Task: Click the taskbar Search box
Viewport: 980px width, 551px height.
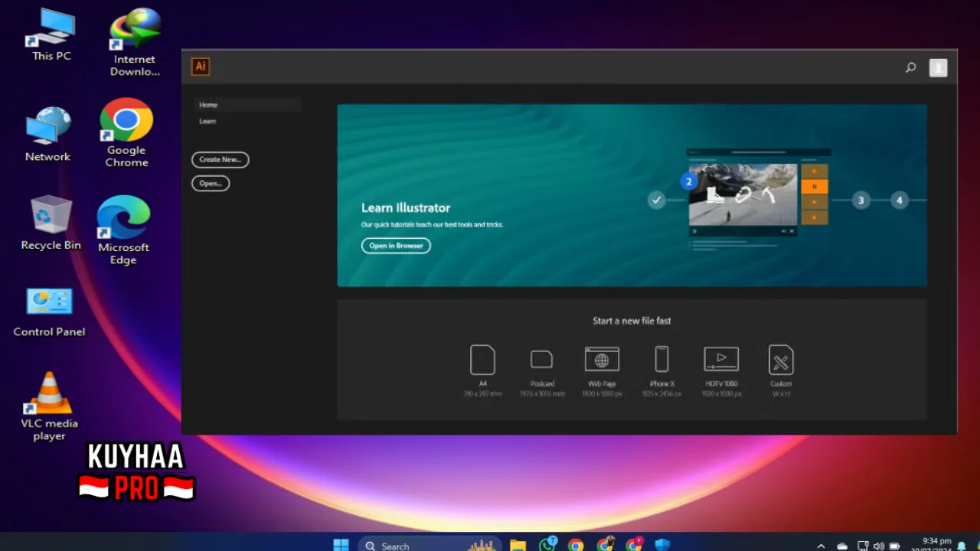Action: pos(430,545)
